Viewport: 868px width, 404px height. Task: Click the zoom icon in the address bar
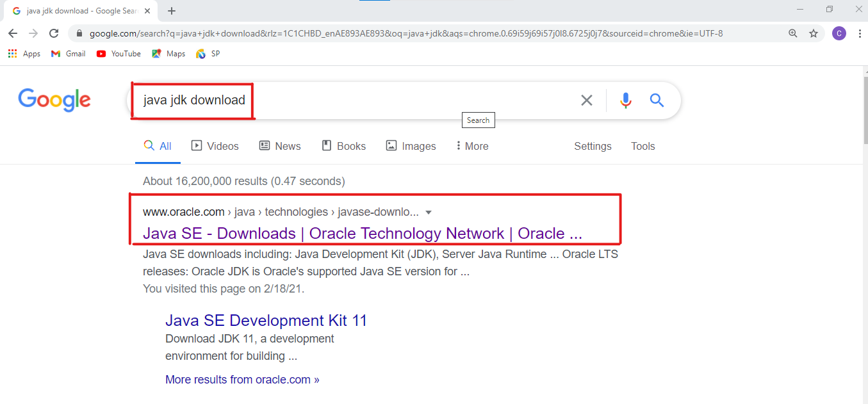point(793,33)
